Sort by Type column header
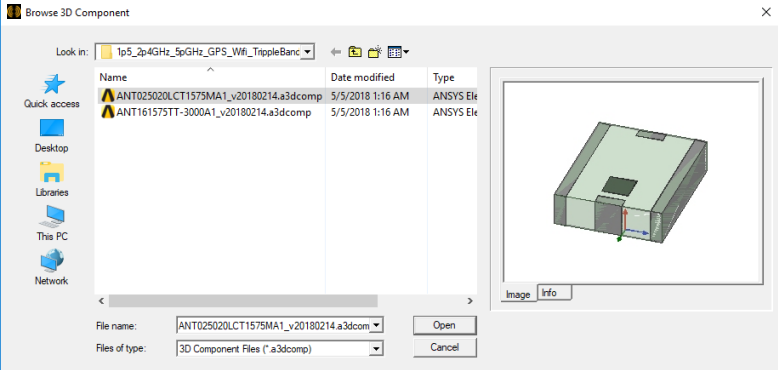The height and width of the screenshot is (370, 778). [452, 77]
